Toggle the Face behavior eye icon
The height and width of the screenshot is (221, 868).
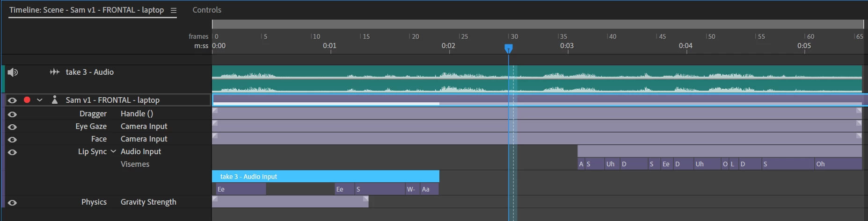point(13,139)
